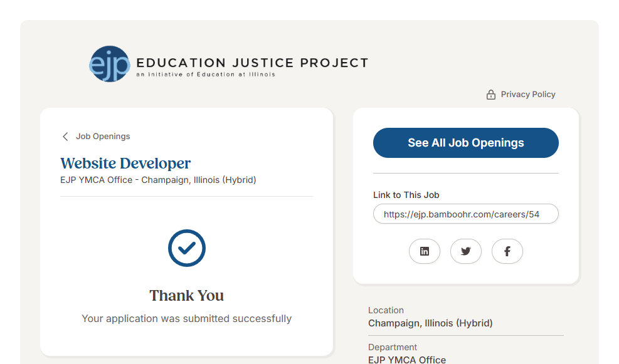Open the Privacy Policy link
The width and height of the screenshot is (619, 364).
point(528,95)
